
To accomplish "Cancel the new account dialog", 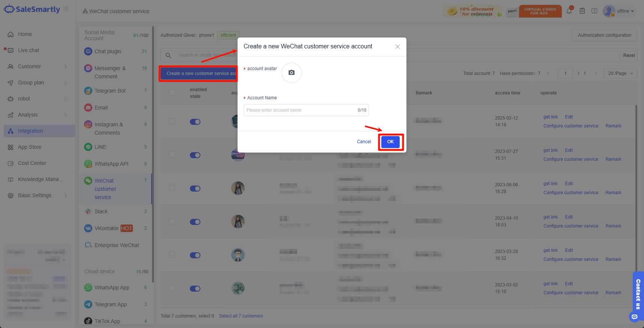I will (364, 142).
